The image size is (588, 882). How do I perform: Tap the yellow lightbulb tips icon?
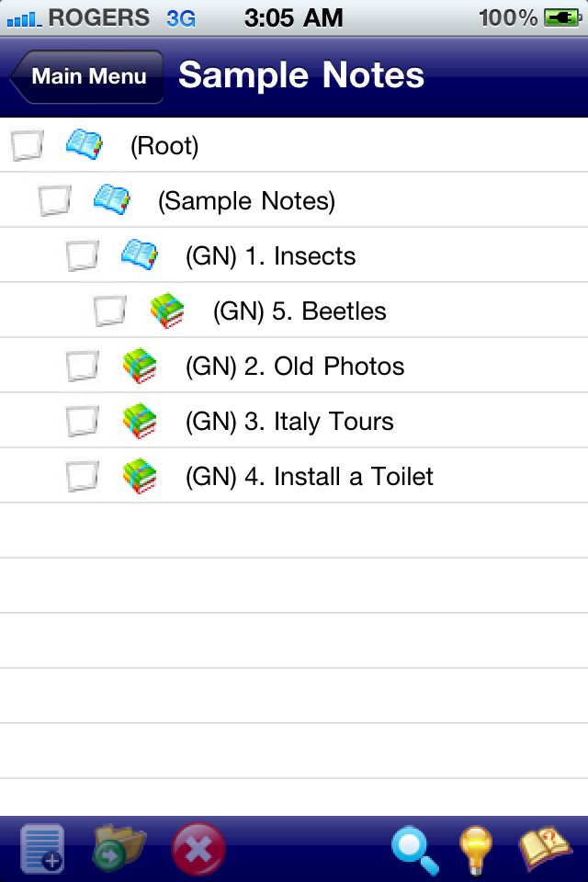[476, 849]
